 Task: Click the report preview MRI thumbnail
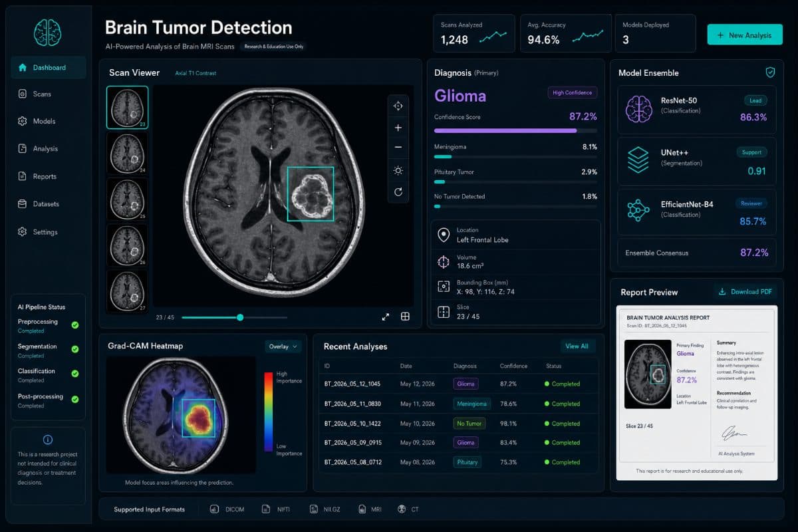[x=648, y=374]
